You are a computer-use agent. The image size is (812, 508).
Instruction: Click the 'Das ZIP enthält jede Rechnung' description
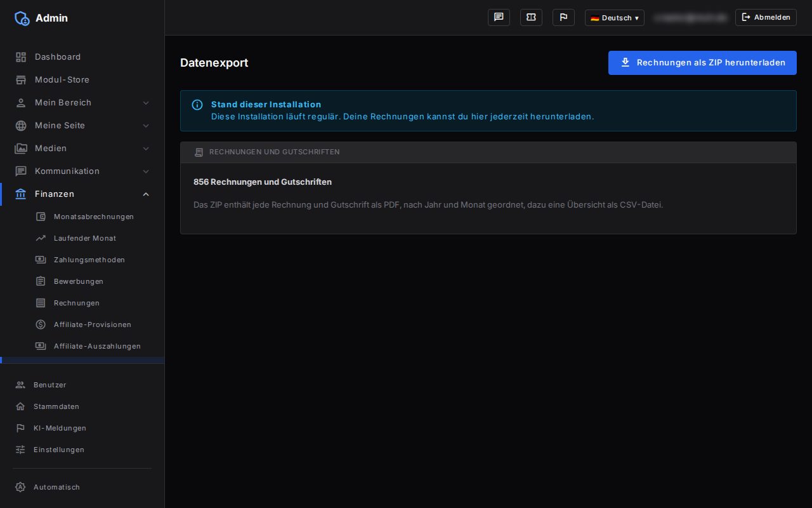pyautogui.click(x=428, y=204)
